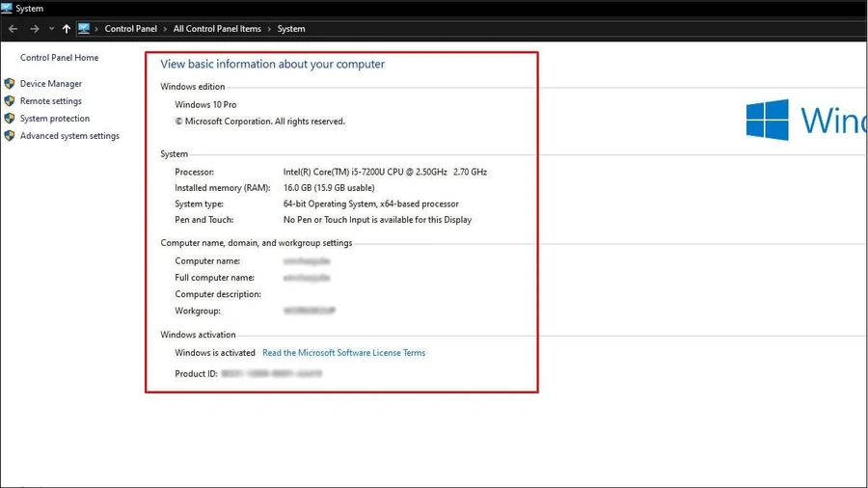Open Remote settings

(51, 100)
